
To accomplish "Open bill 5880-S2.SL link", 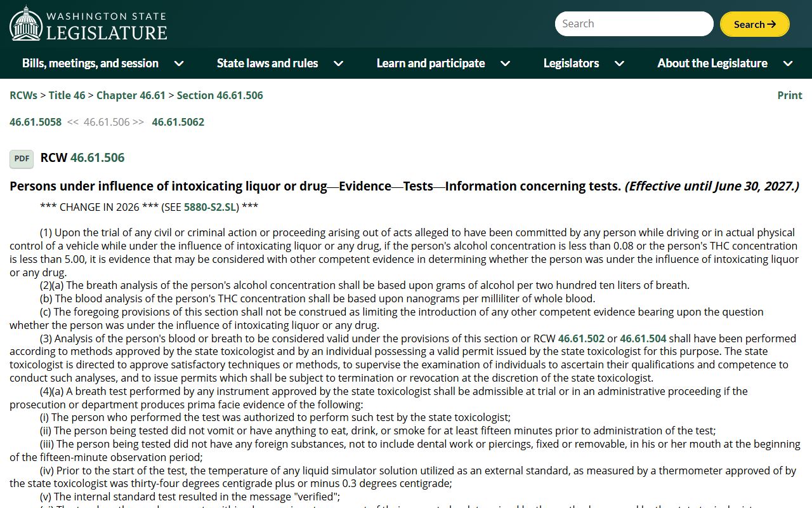I will [211, 207].
